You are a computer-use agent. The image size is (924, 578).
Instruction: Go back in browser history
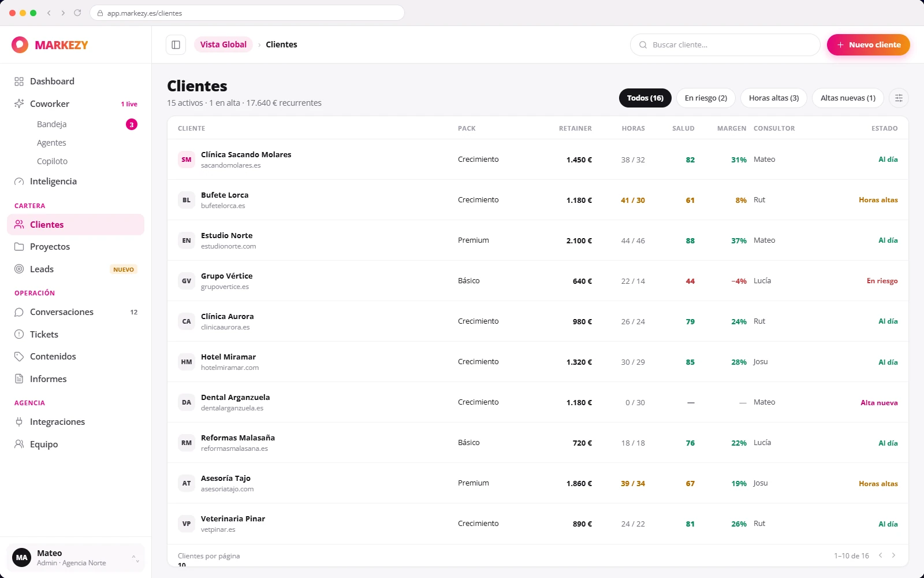click(x=49, y=13)
